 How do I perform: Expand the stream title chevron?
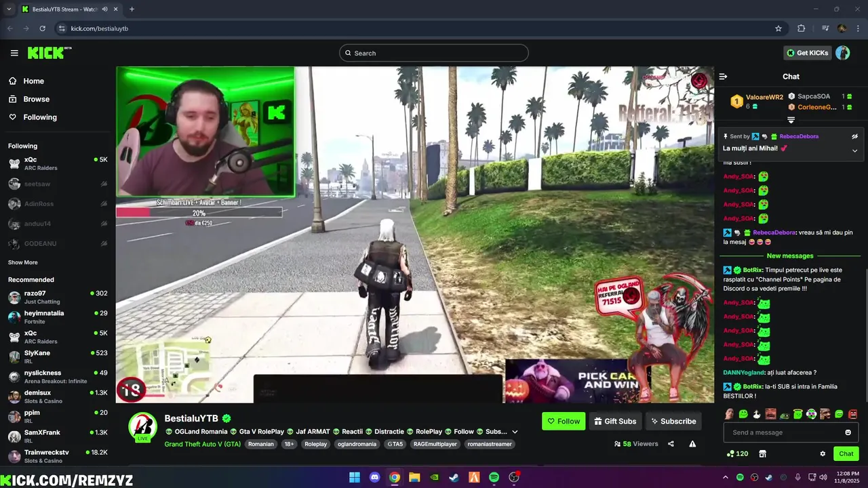pyautogui.click(x=515, y=432)
